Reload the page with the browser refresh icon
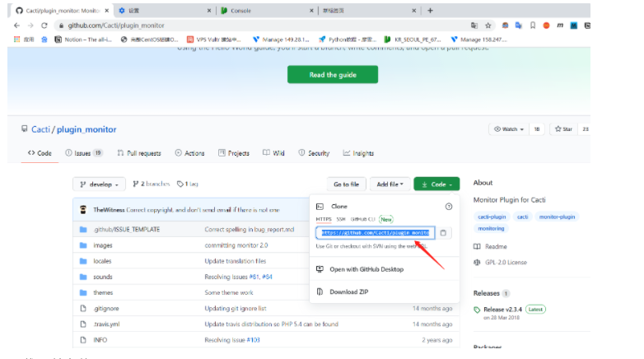 [x=44, y=26]
